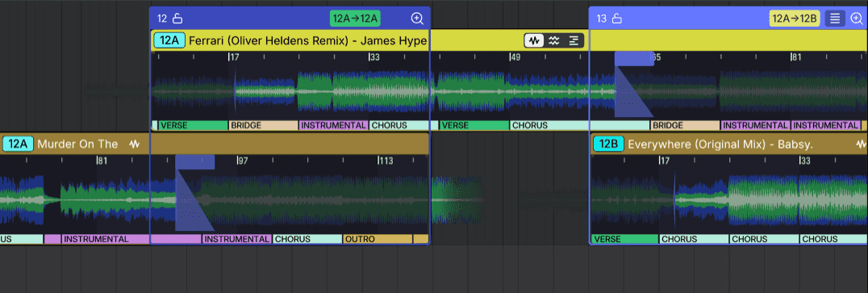Select the OUTRO section of Murder On The
The image size is (868, 293).
pos(378,239)
